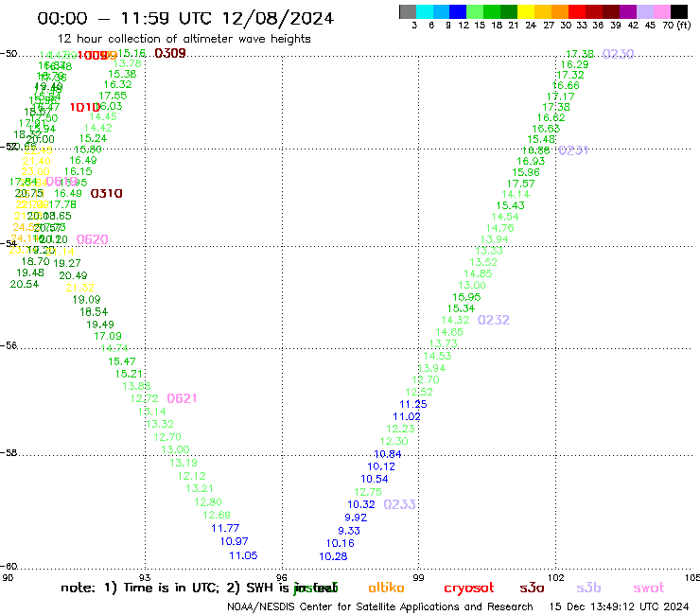
Task: Click the wave height value 9.33
Action: 349,531
